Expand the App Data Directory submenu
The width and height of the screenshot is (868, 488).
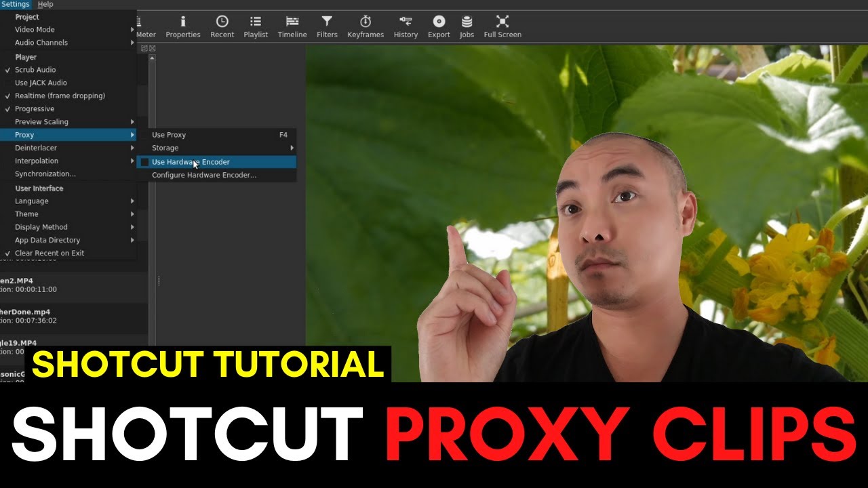(x=68, y=240)
